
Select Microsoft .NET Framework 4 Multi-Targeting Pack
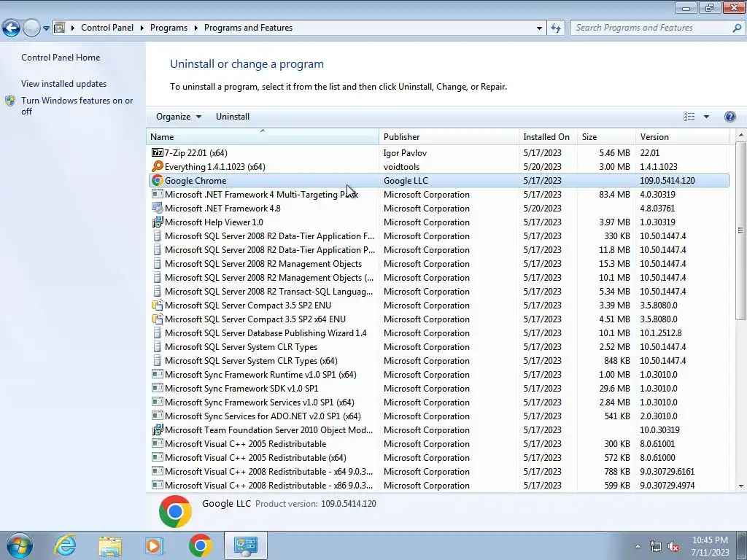point(438,195)
